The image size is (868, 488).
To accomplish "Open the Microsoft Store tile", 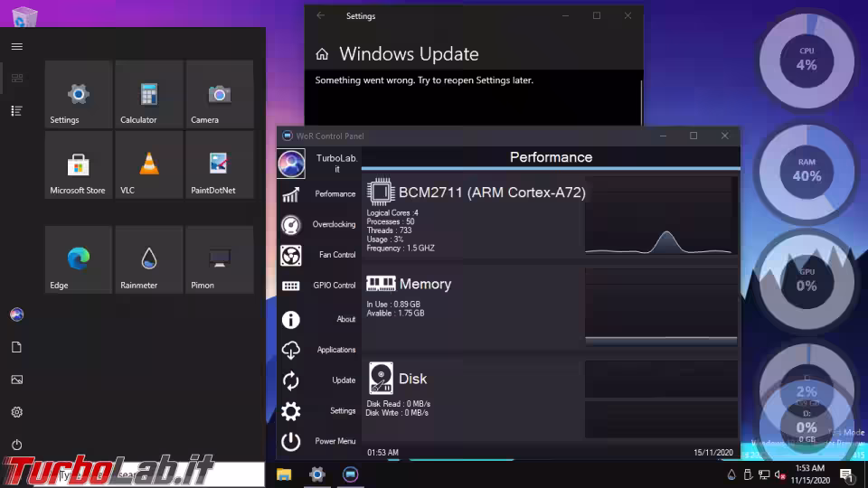I will pos(79,165).
